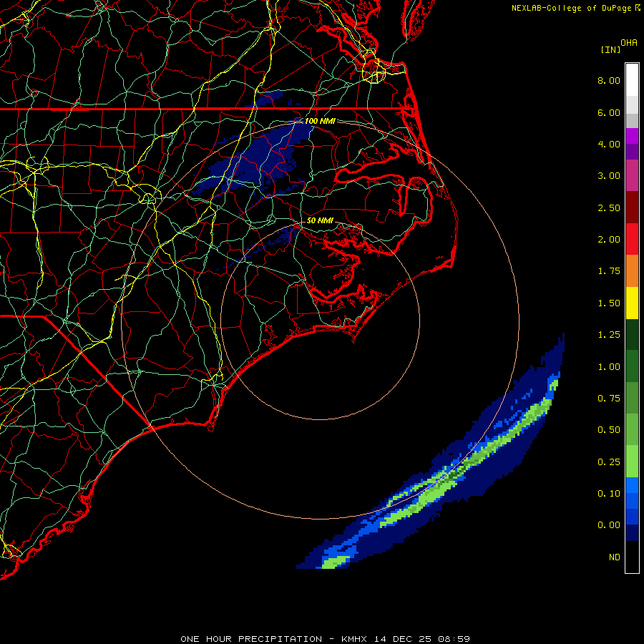Pick the dark green 1.25 legend swatch
Screen dimensions: 644x644
coord(632,335)
